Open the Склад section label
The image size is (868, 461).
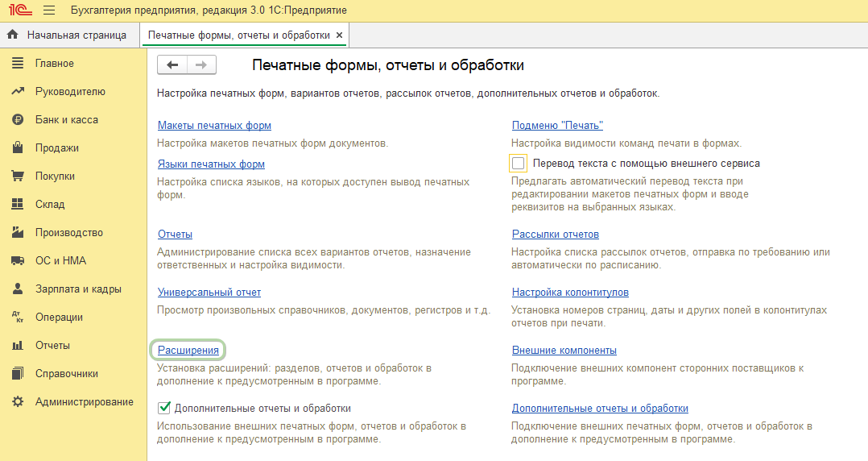(x=50, y=205)
